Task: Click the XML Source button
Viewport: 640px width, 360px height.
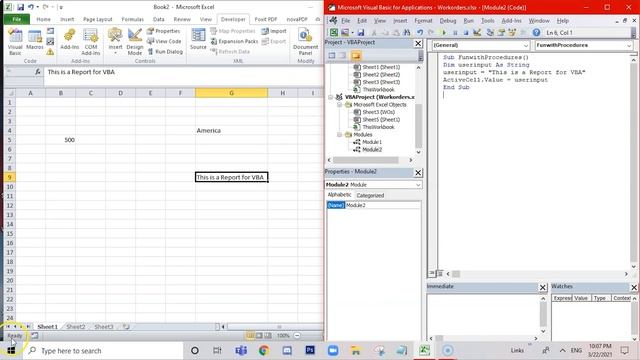Action: pyautogui.click(x=198, y=40)
